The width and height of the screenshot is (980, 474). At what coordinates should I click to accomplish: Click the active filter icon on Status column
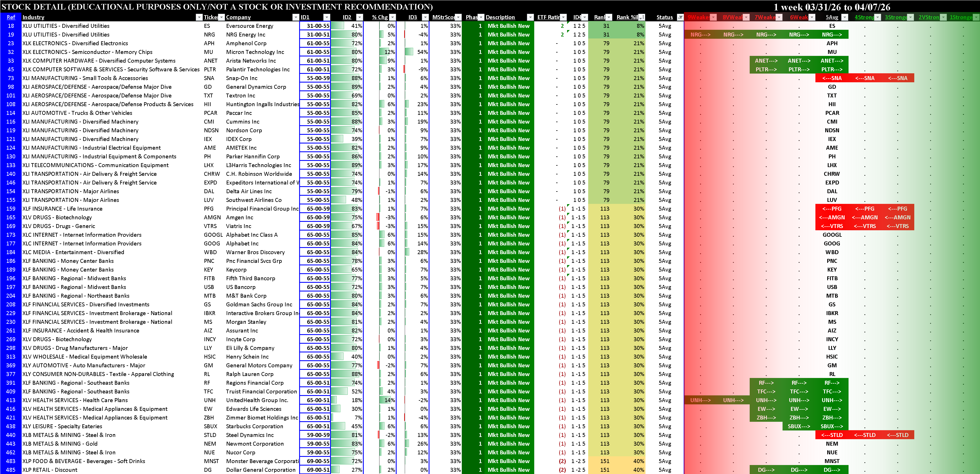[x=680, y=17]
